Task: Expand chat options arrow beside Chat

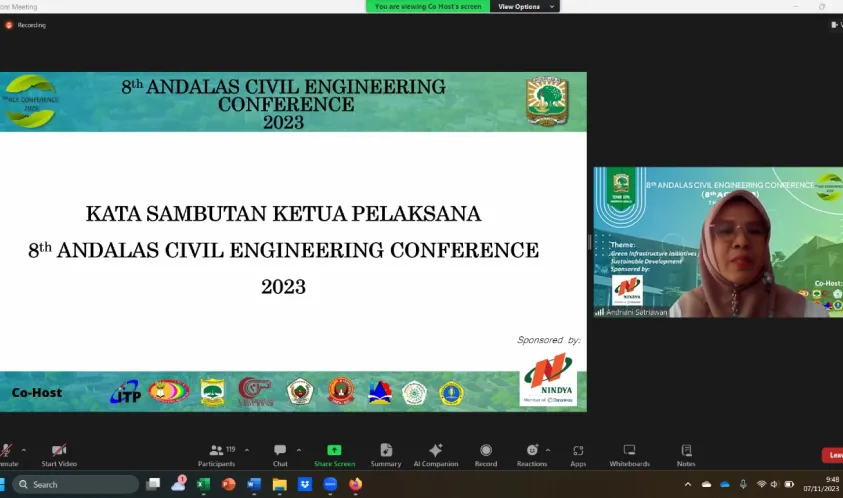Action: 299,450
